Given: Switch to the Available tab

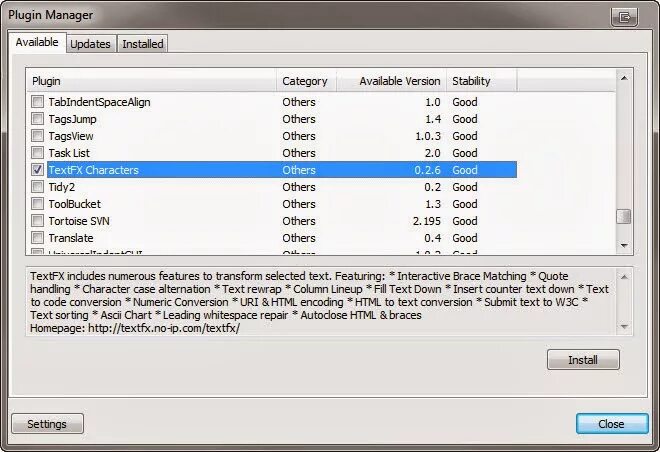Looking at the screenshot, I should [37, 43].
